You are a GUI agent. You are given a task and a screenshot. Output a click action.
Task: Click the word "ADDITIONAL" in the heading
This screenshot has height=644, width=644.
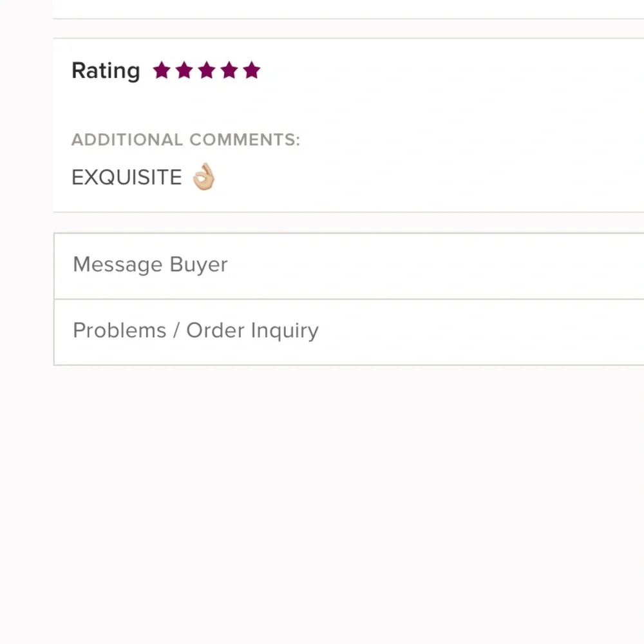pyautogui.click(x=127, y=140)
